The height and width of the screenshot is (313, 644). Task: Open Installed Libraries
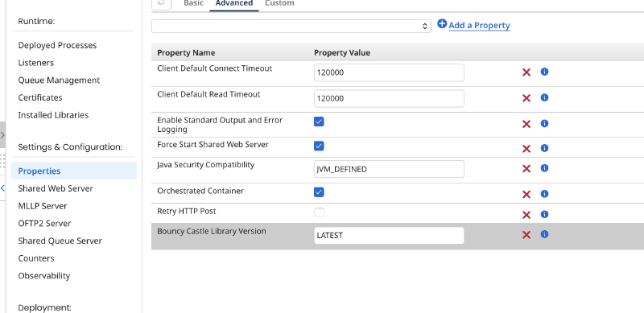[x=53, y=115]
